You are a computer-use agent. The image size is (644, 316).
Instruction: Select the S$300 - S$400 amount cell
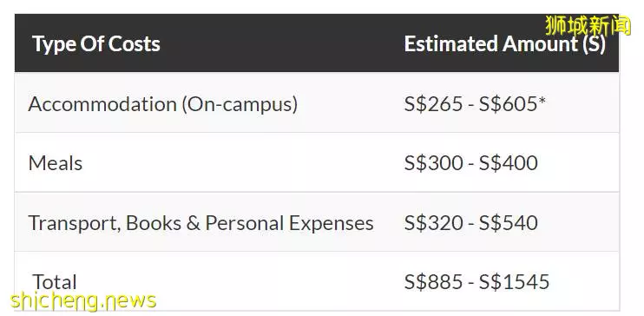click(470, 163)
